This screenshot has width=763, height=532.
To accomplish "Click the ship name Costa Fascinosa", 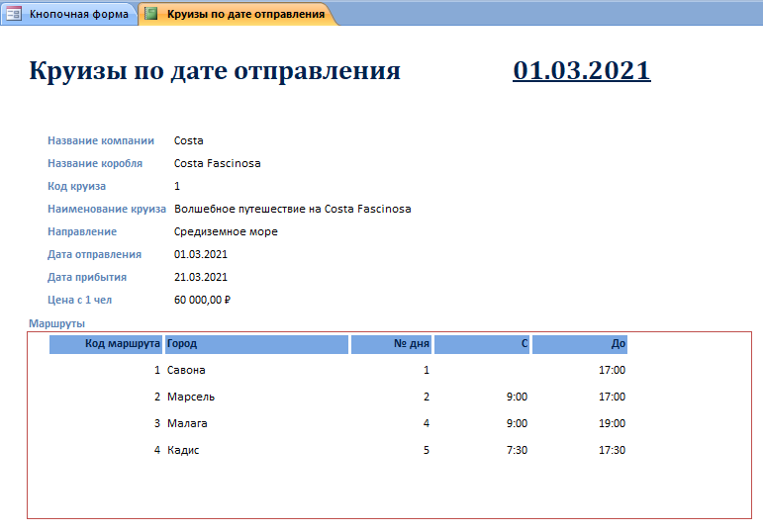I will point(218,163).
